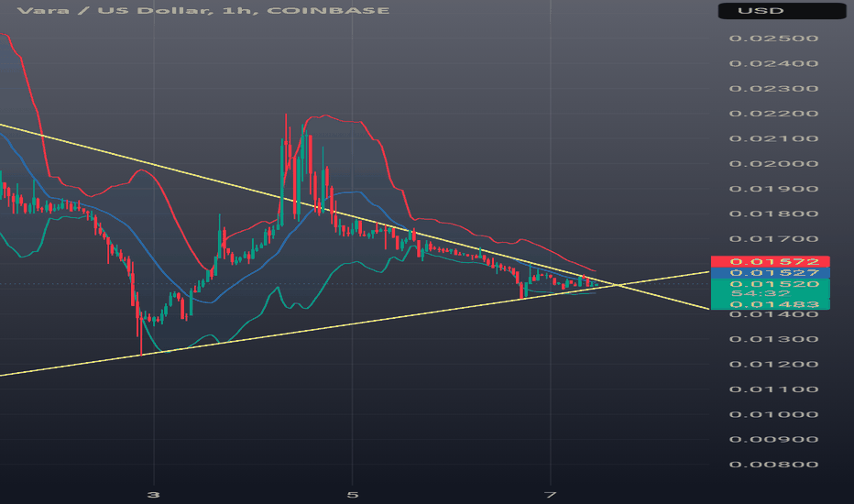Select the red 0.01572 price label
Image resolution: width=854 pixels, height=504 pixels.
[770, 261]
